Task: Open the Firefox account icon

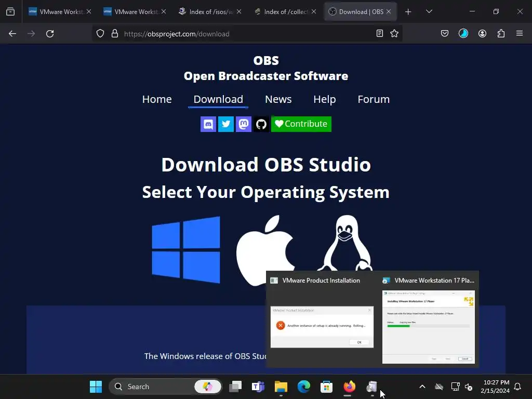Action: pos(482,33)
